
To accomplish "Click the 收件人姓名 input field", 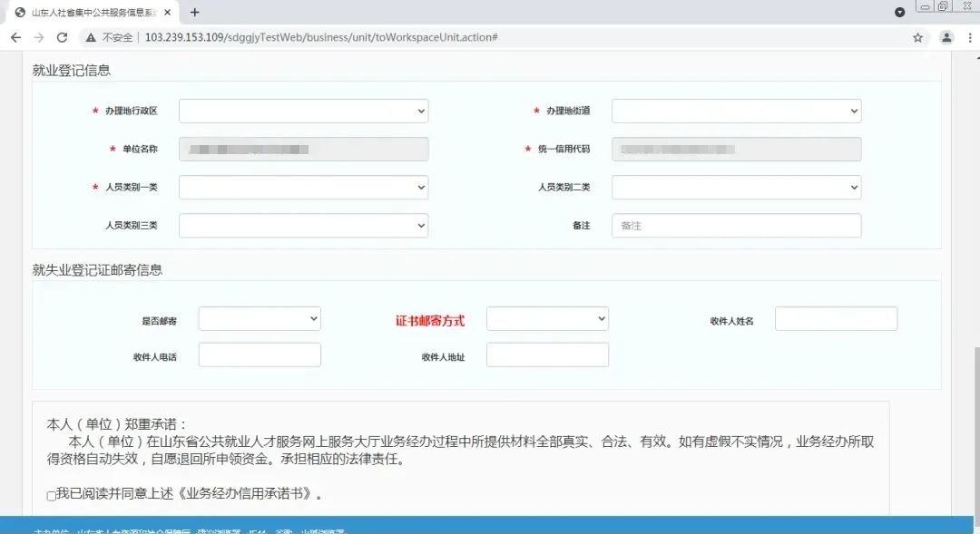I will [837, 318].
